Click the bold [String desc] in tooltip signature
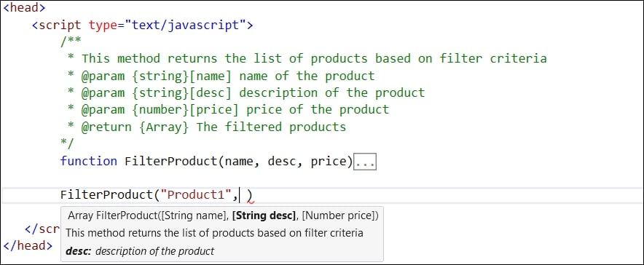Viewport: 644px width, 265px height. point(264,215)
